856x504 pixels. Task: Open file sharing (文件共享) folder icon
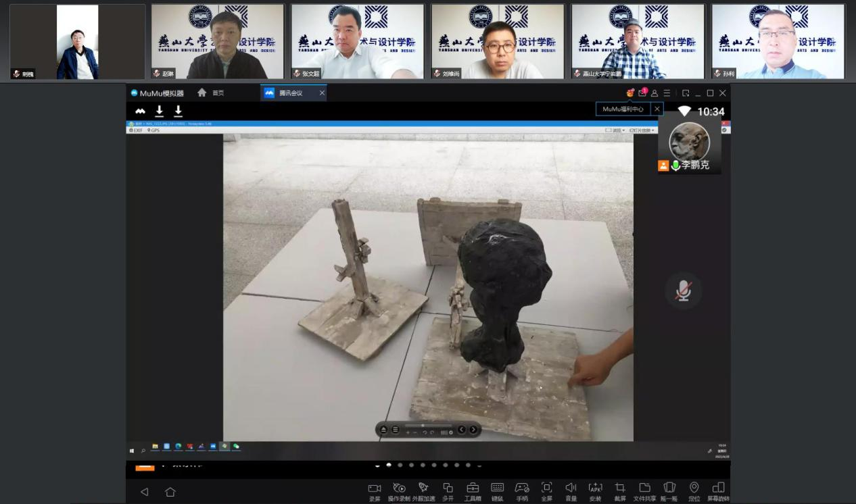point(644,488)
